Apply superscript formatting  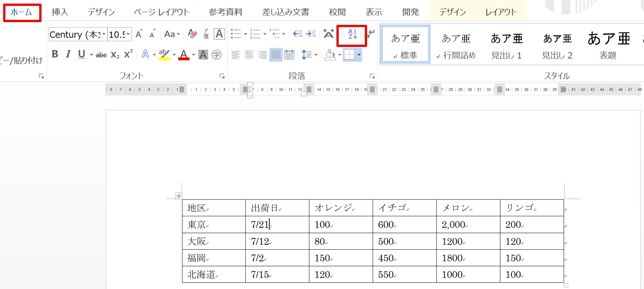click(x=129, y=55)
